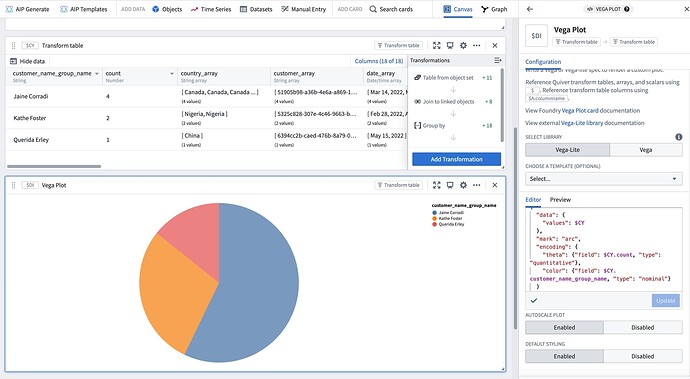The width and height of the screenshot is (690, 379).
Task: Select the Vega-Lite library option
Action: (x=567, y=150)
